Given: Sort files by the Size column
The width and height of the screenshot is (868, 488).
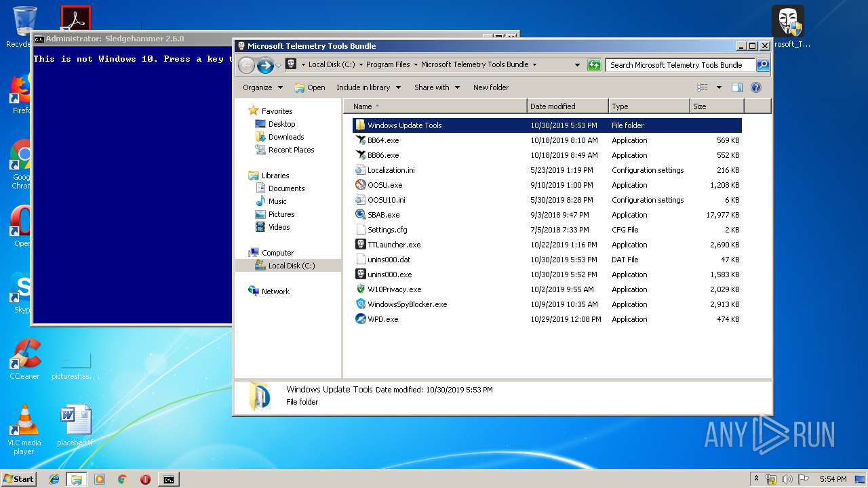Looking at the screenshot, I should pos(717,106).
